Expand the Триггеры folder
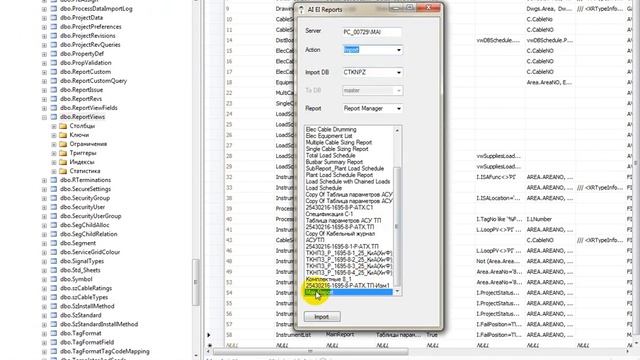Viewport: 640px width, 360px height. tap(54, 153)
